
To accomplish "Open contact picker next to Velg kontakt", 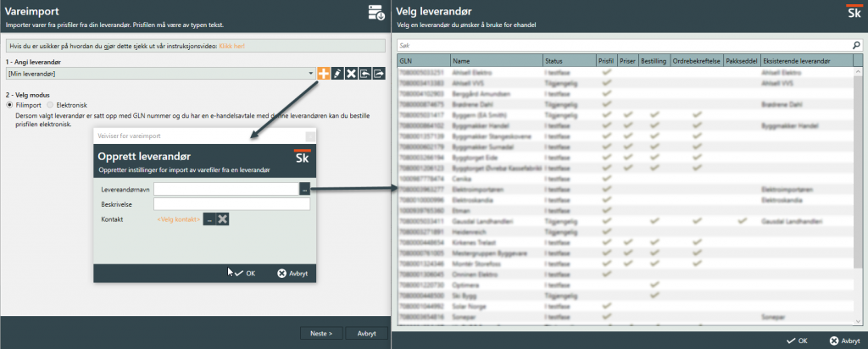I will [x=208, y=219].
